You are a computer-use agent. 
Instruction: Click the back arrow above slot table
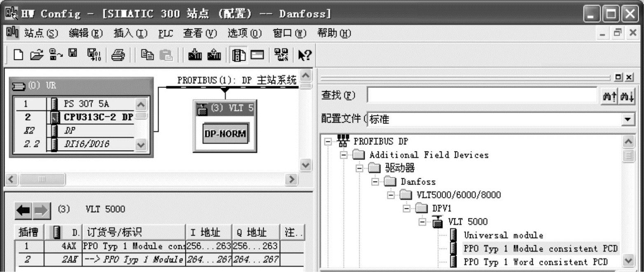(23, 210)
